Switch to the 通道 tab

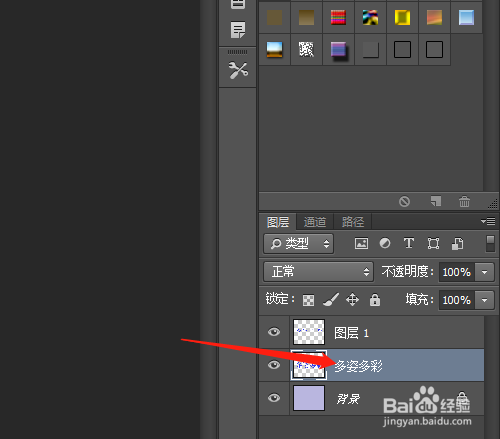(315, 222)
